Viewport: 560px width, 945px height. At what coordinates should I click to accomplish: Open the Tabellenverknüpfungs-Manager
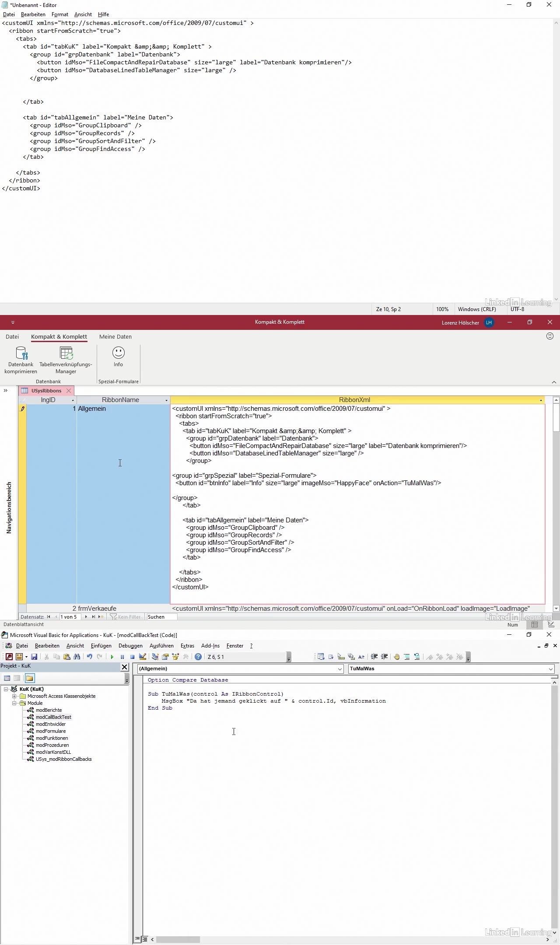point(66,360)
